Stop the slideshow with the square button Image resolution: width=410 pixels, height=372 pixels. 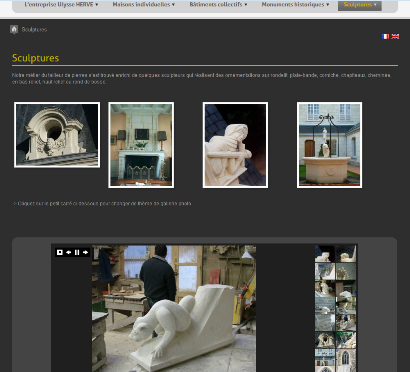(x=60, y=252)
